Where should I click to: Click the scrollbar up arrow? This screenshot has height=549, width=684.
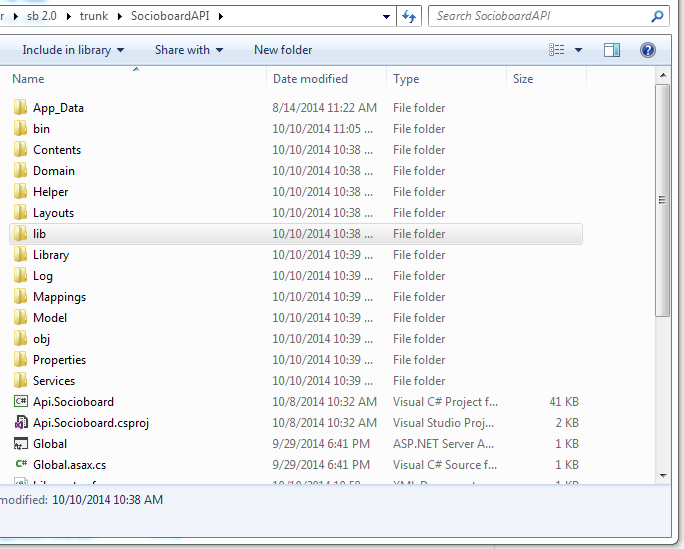pos(663,75)
